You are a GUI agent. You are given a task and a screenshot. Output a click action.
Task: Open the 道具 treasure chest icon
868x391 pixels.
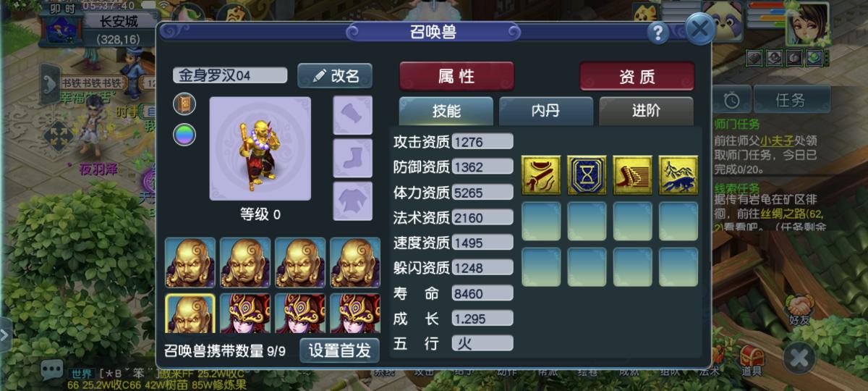tap(752, 361)
